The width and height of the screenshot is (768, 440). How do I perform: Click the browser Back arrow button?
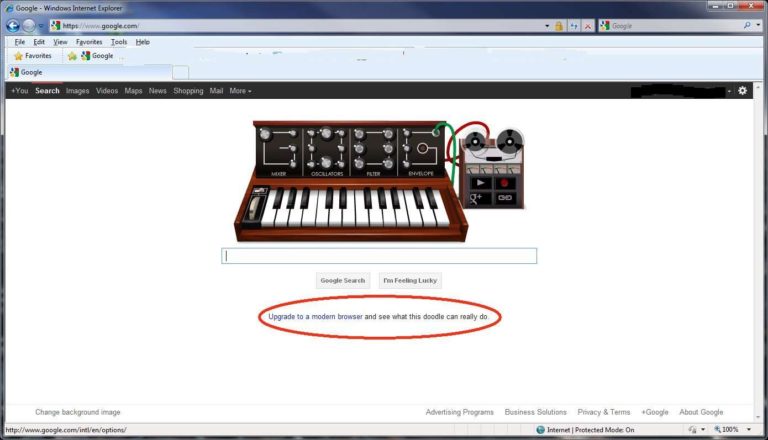13,25
